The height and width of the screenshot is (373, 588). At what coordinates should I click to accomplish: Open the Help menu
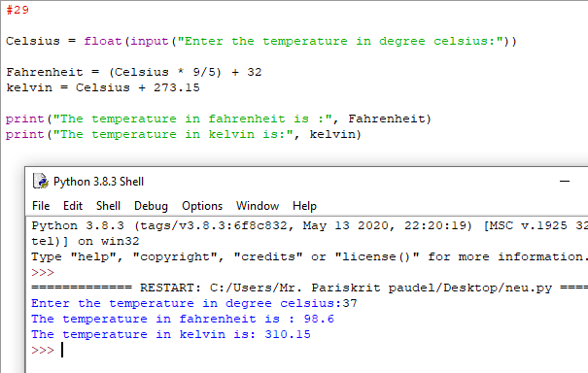tap(304, 206)
